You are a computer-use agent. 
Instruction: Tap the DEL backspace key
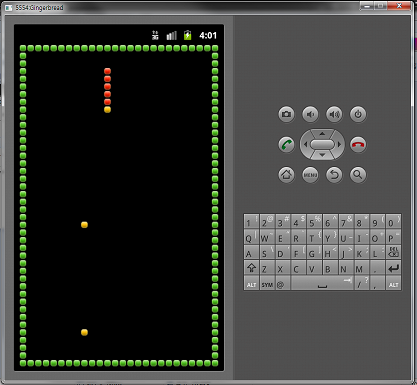tap(393, 252)
